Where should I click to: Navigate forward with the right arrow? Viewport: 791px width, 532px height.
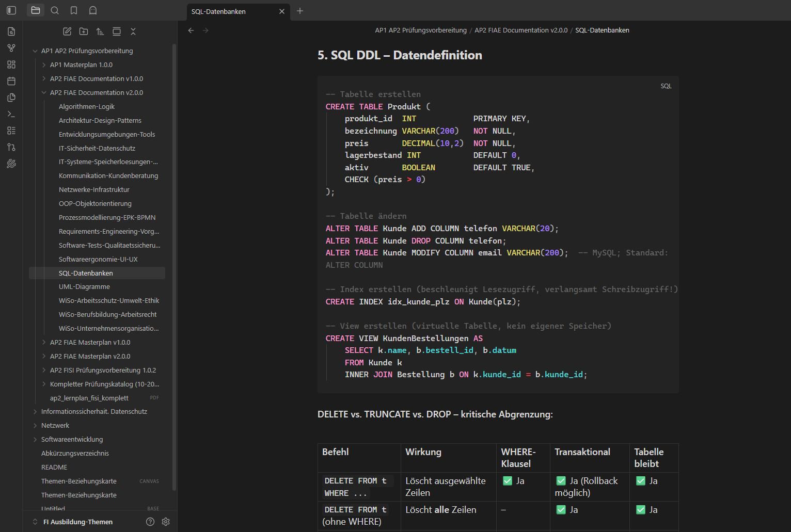[x=205, y=30]
